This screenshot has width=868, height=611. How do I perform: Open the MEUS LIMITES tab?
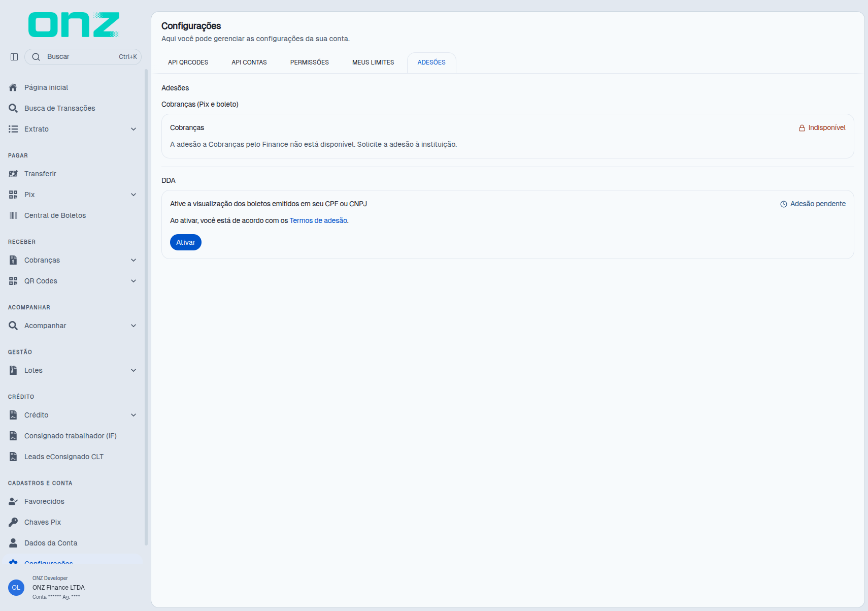[373, 62]
